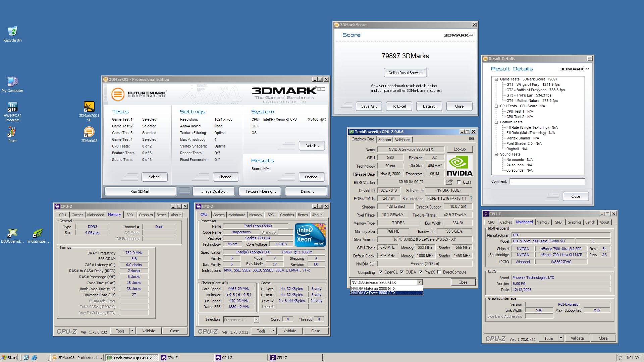Click the Online ResultBrowser button

point(405,73)
